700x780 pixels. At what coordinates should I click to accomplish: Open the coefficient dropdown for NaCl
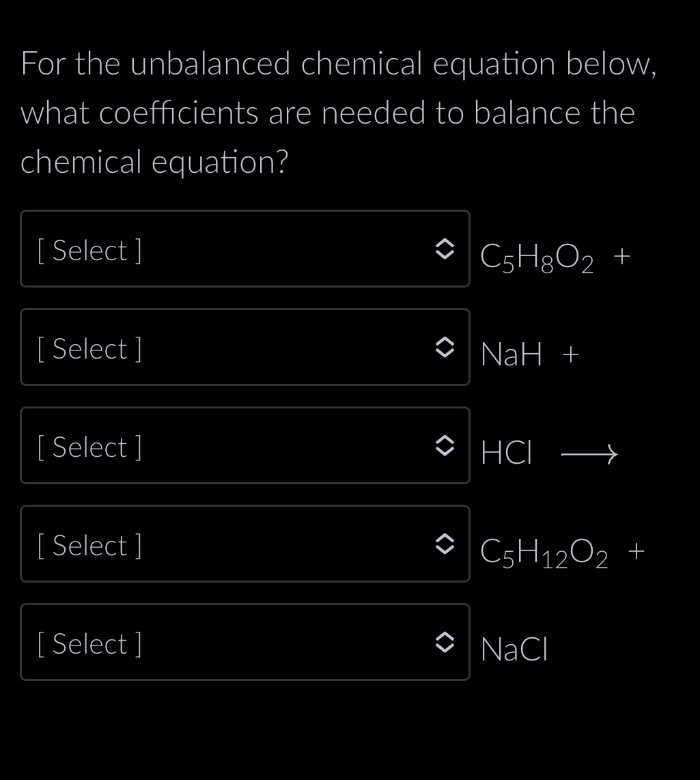point(244,642)
